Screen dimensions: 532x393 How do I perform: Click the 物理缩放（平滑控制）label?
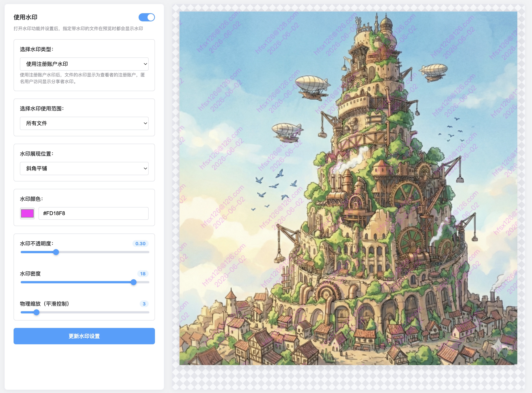click(x=44, y=304)
